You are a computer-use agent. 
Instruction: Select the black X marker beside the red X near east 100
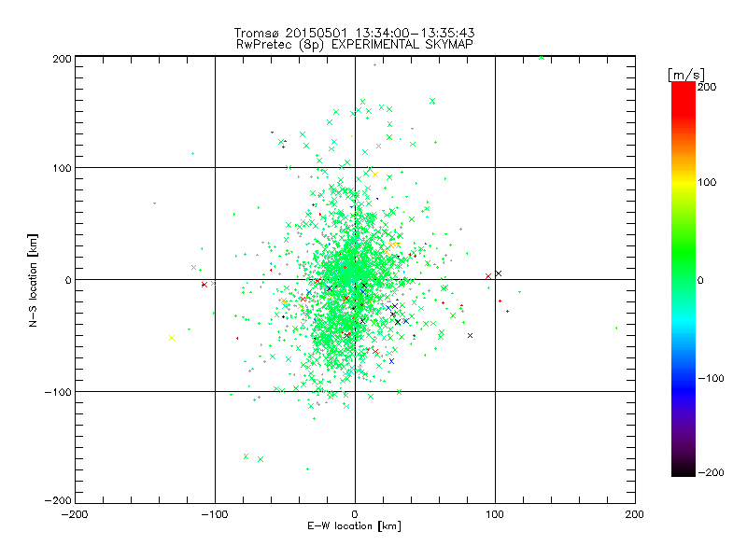click(x=499, y=273)
